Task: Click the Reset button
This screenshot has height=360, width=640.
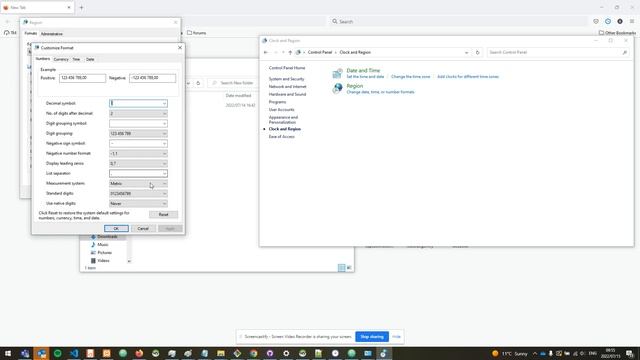Action: [163, 214]
